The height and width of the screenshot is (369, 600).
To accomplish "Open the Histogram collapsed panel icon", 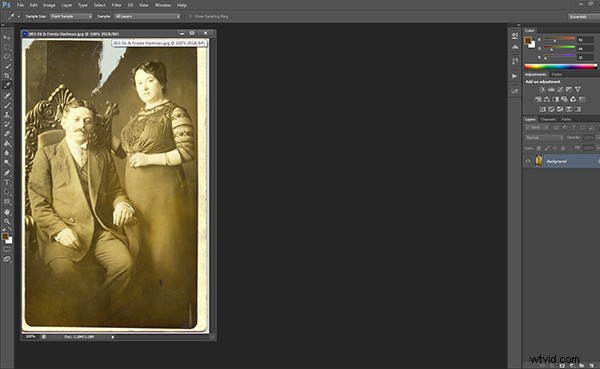I will pos(515,47).
